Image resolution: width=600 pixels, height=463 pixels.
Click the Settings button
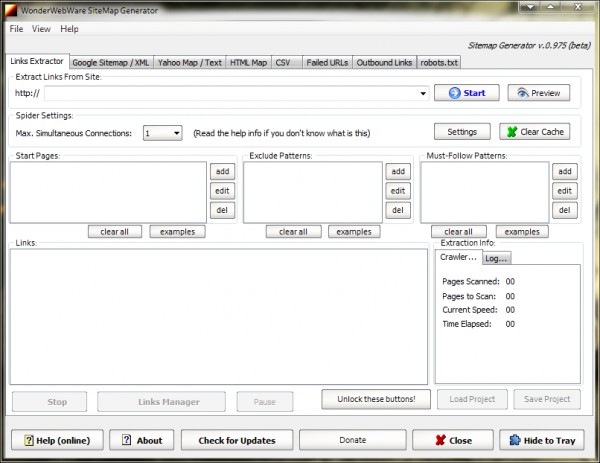(462, 132)
